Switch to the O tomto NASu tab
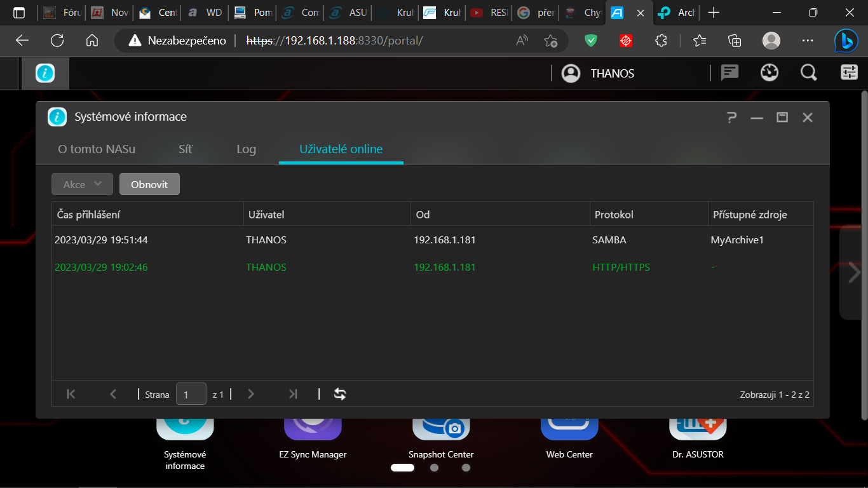 point(97,149)
